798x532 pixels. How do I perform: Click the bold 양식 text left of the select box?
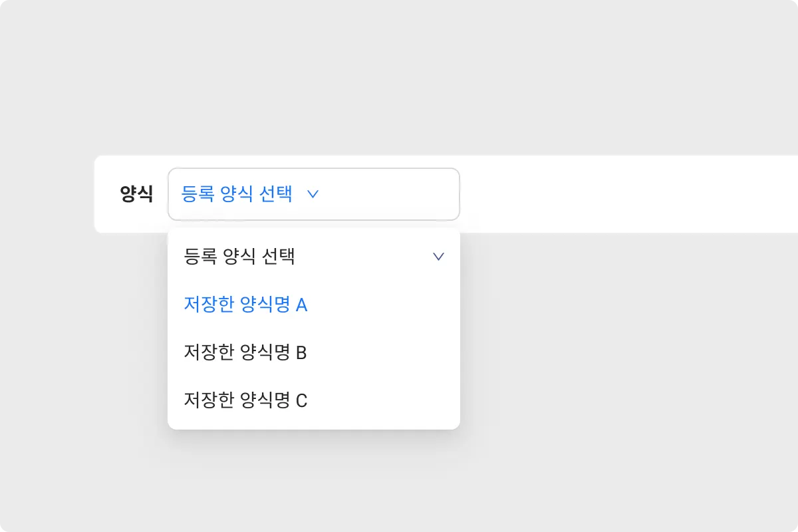coord(136,194)
